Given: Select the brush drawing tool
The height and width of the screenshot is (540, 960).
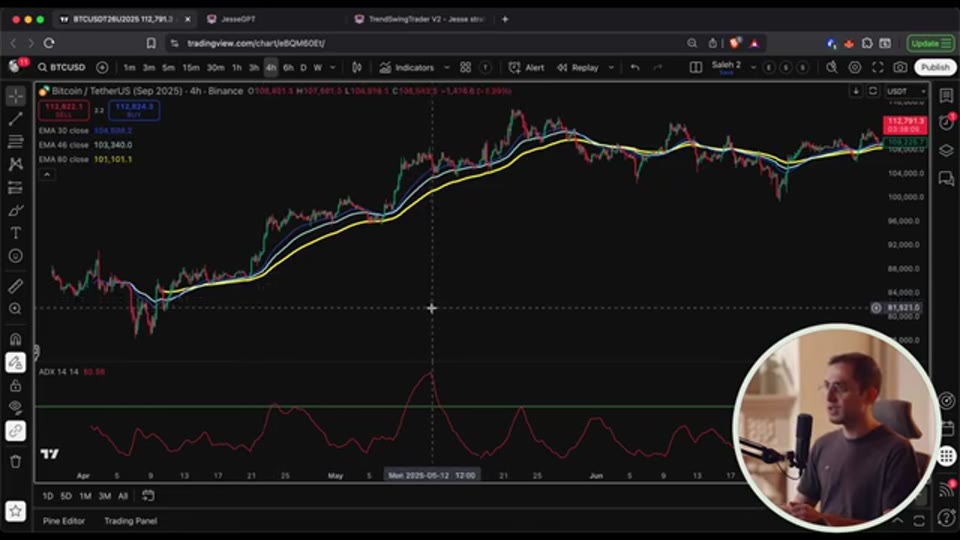Looking at the screenshot, I should point(15,211).
